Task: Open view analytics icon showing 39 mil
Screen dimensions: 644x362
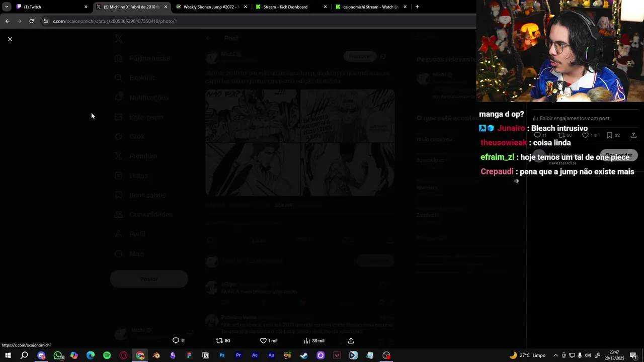Action: [x=314, y=340]
